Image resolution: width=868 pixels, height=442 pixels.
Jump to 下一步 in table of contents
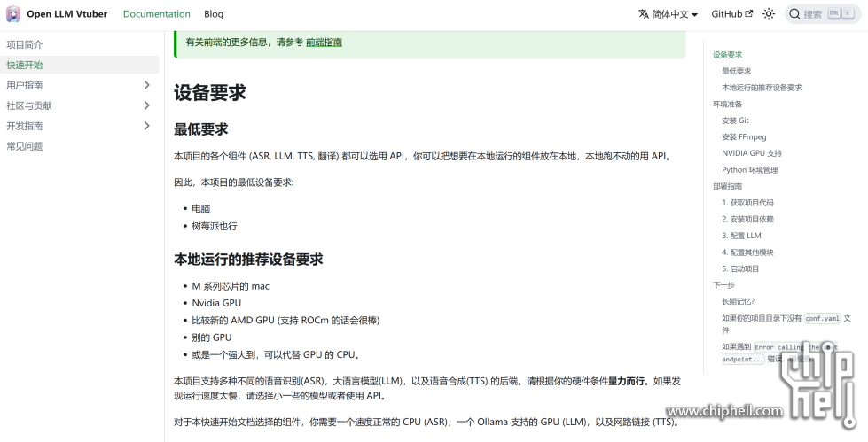(724, 285)
